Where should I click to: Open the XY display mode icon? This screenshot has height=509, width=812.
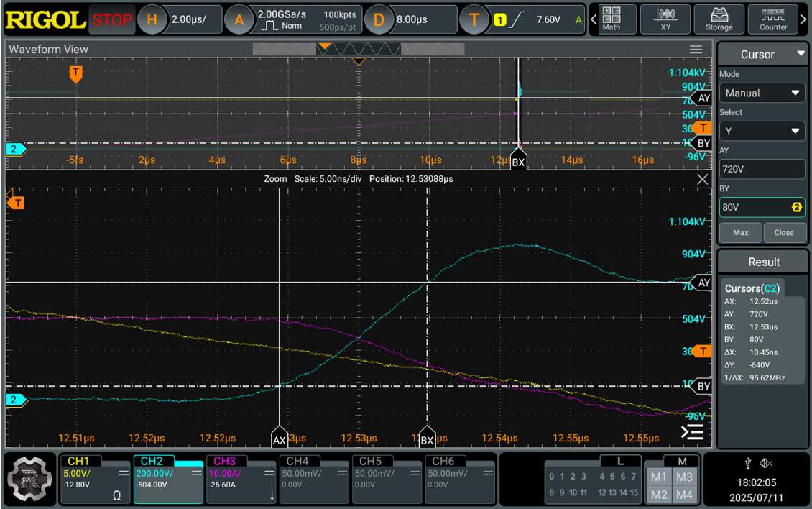(x=665, y=19)
